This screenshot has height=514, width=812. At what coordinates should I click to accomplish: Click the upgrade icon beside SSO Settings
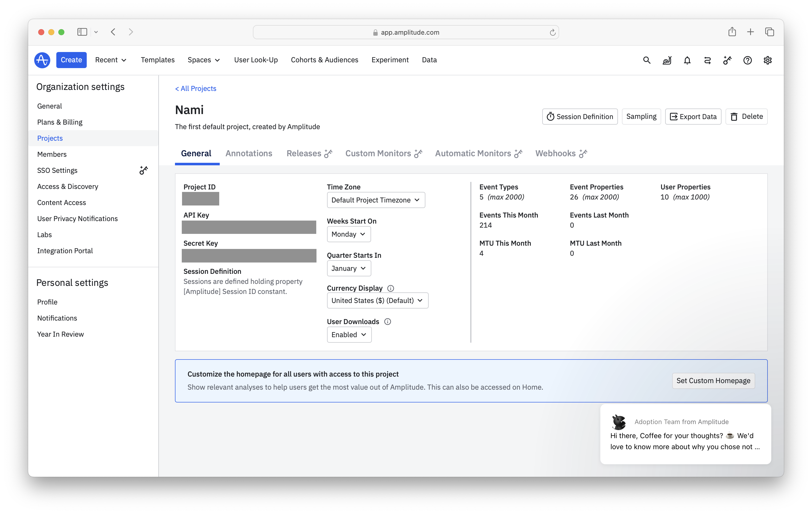(144, 171)
